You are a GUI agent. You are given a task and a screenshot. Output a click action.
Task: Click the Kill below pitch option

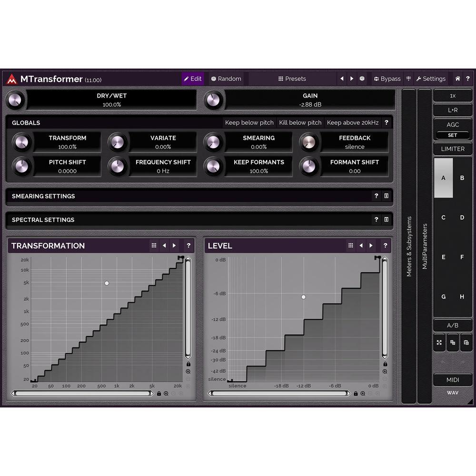[x=300, y=122]
